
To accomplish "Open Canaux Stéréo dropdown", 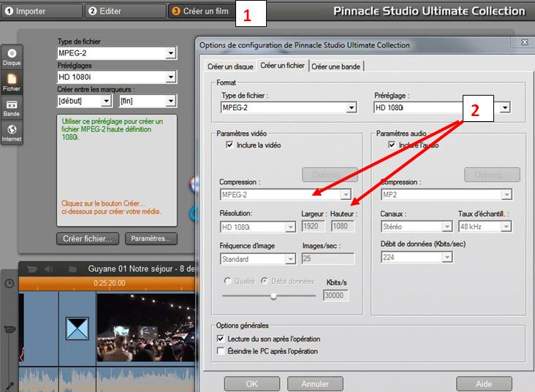I will (417, 226).
